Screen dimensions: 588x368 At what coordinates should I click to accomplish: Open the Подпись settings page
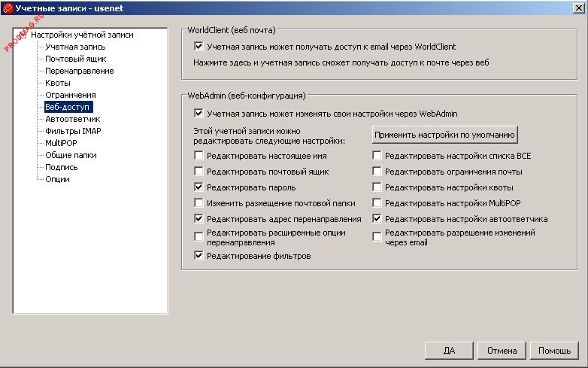[x=62, y=167]
